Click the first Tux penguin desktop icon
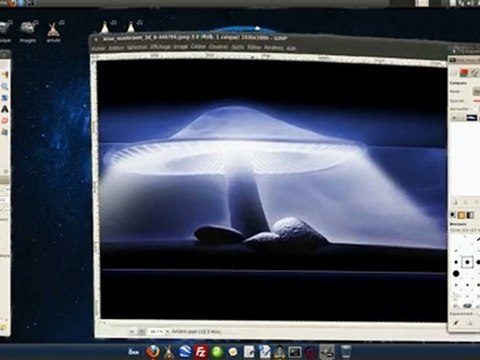The image size is (480, 360). click(105, 27)
